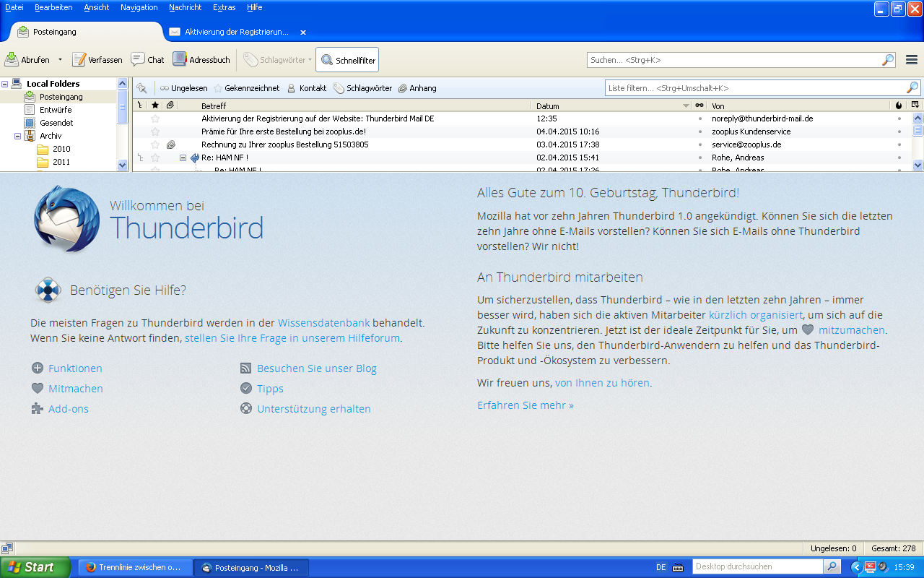
Task: Star the Rechnung zu Ihrer zooplus message
Action: click(155, 144)
